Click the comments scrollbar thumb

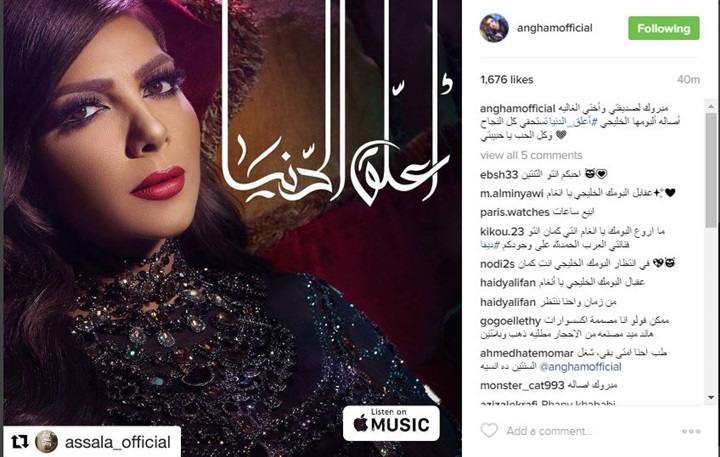(711, 170)
